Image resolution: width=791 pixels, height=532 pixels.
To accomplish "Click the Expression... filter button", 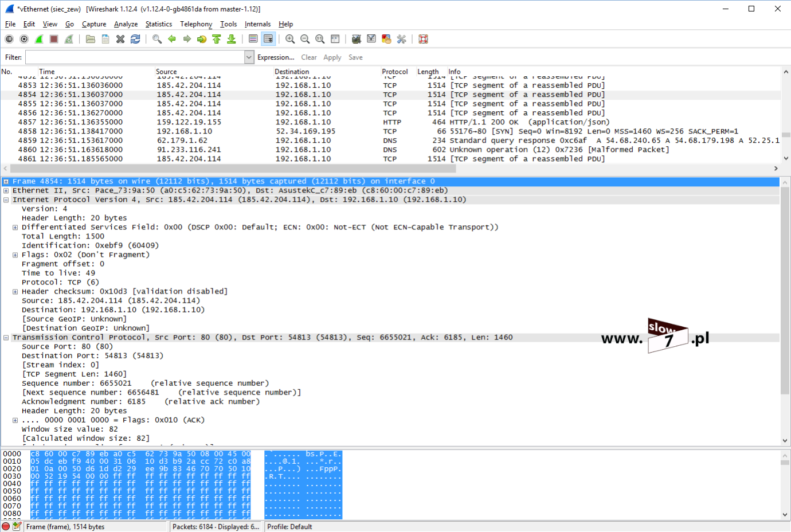I will 276,57.
